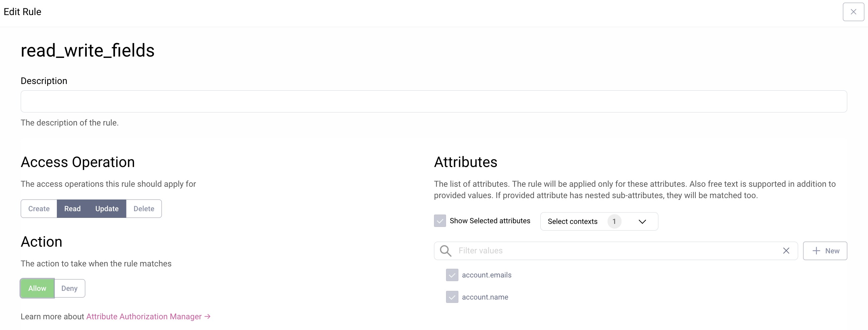This screenshot has width=868, height=330.
Task: Enable the Delete access operation
Action: 144,209
